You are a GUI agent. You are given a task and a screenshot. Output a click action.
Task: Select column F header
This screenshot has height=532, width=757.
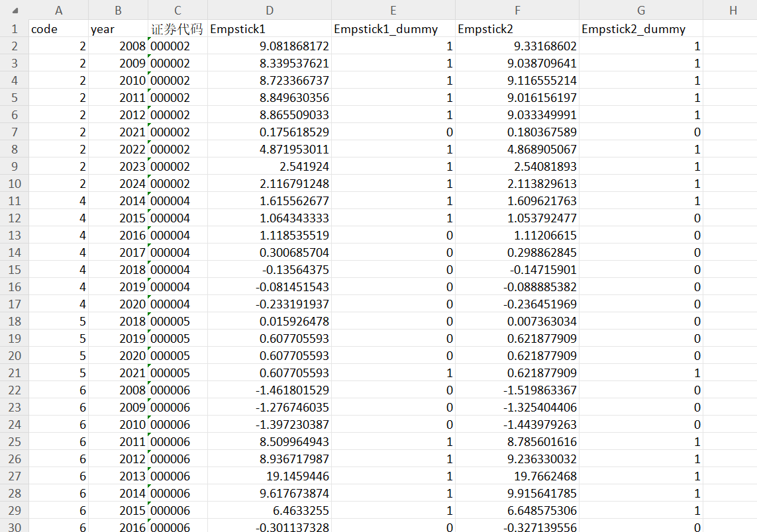point(517,10)
